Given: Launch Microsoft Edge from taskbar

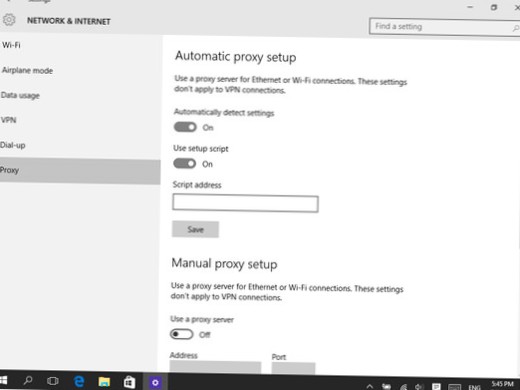Looking at the screenshot, I should (x=79, y=381).
